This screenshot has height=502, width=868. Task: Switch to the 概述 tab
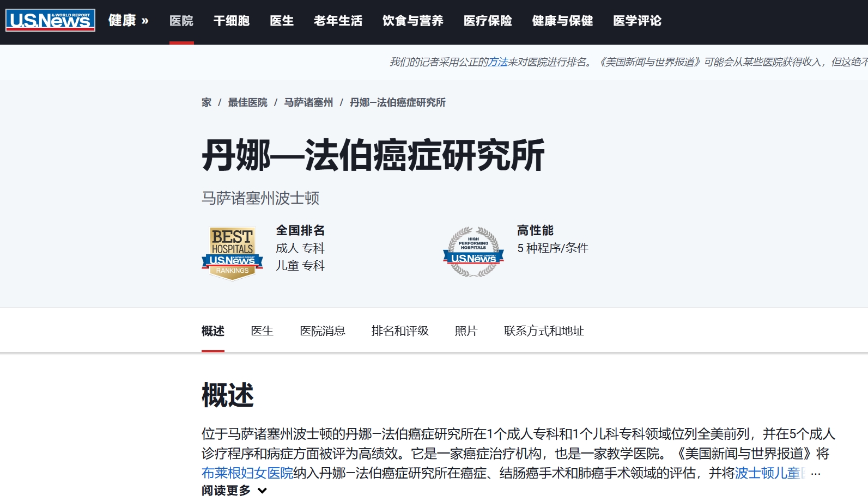pos(213,331)
